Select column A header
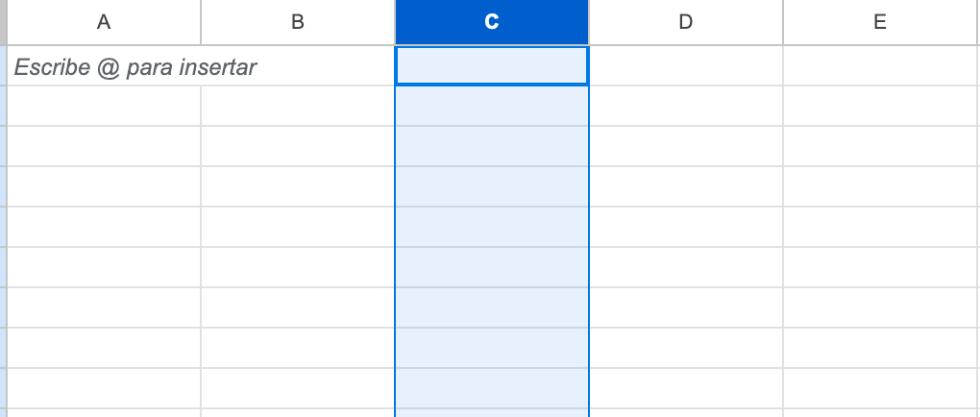 104,22
